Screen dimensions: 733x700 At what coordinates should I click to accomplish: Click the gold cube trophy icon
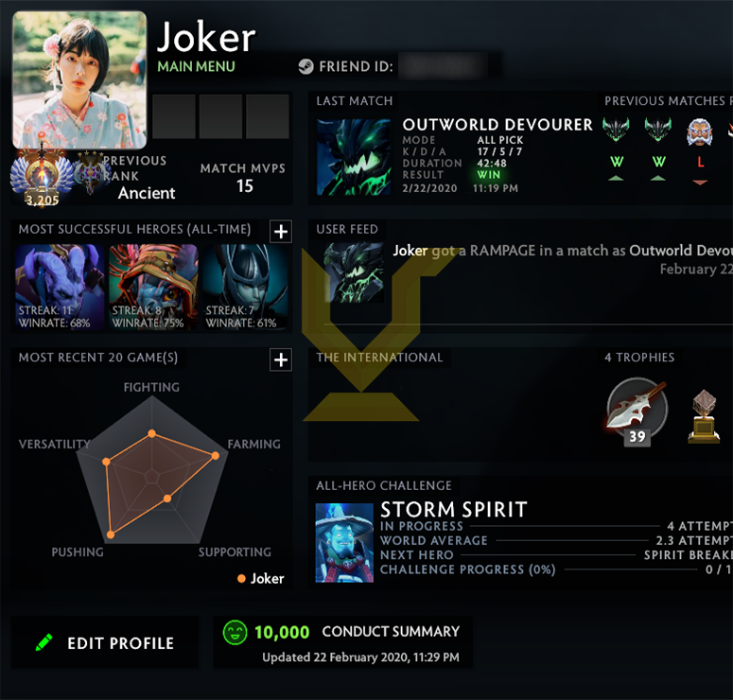704,416
